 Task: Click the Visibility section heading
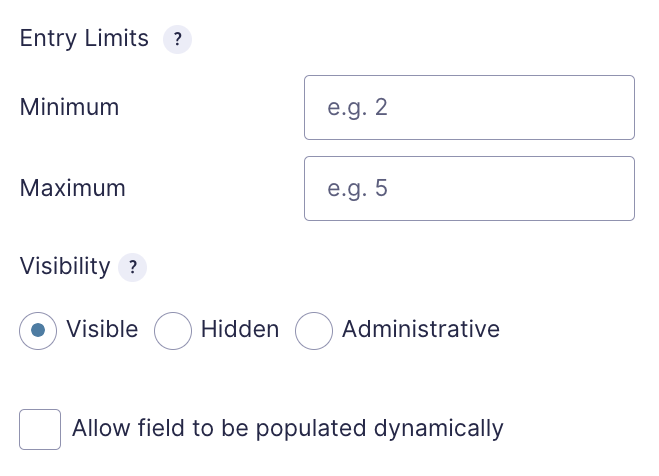[x=65, y=266]
